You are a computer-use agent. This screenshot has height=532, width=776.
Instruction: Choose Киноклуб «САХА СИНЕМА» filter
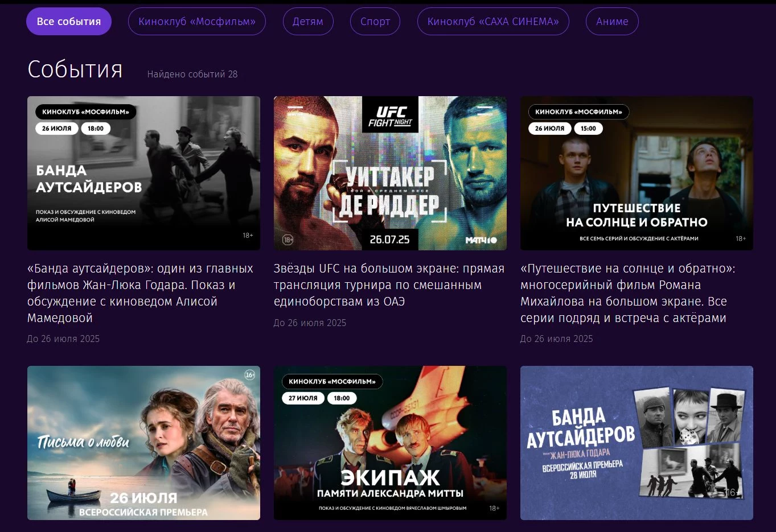click(493, 22)
